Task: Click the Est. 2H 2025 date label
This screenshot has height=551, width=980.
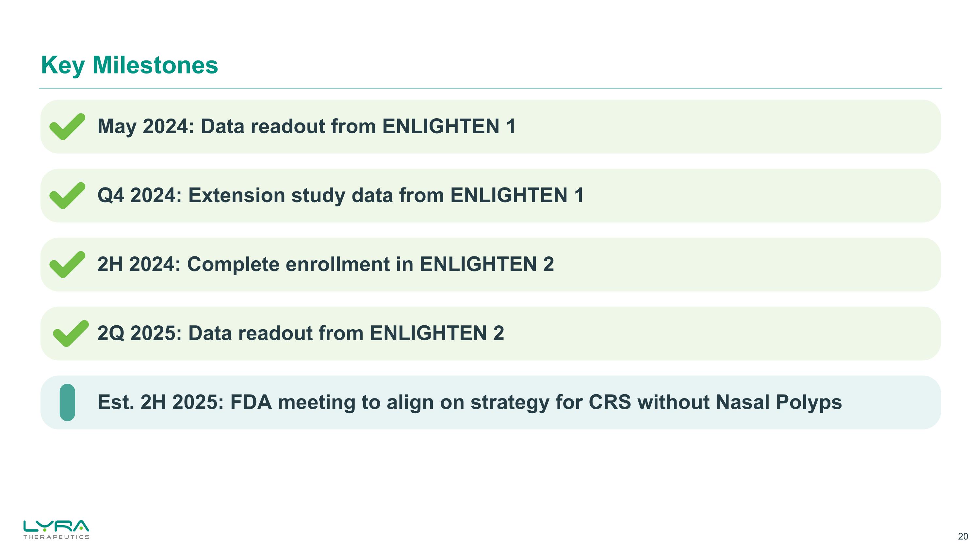Action: tap(160, 402)
